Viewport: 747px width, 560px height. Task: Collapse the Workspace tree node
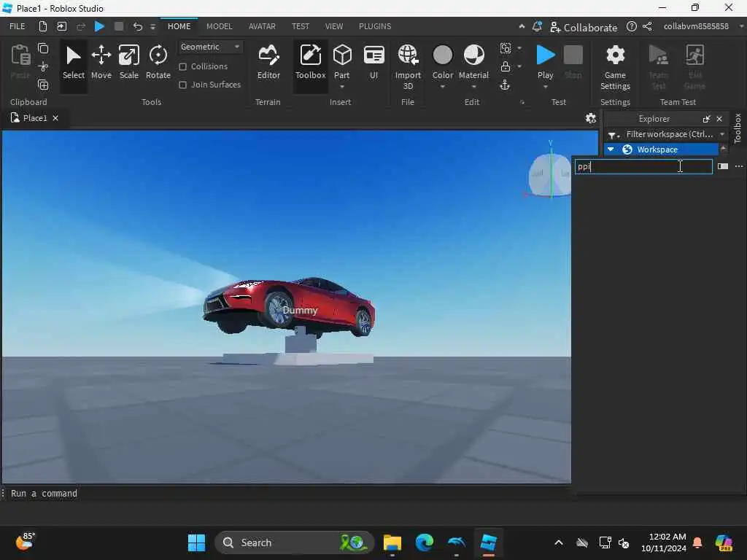click(x=611, y=149)
